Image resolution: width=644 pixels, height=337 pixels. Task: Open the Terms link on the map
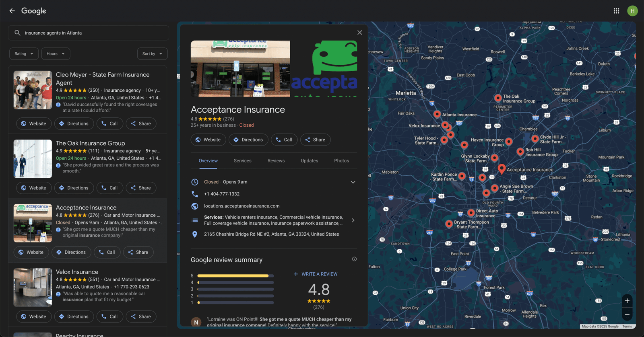point(627,327)
